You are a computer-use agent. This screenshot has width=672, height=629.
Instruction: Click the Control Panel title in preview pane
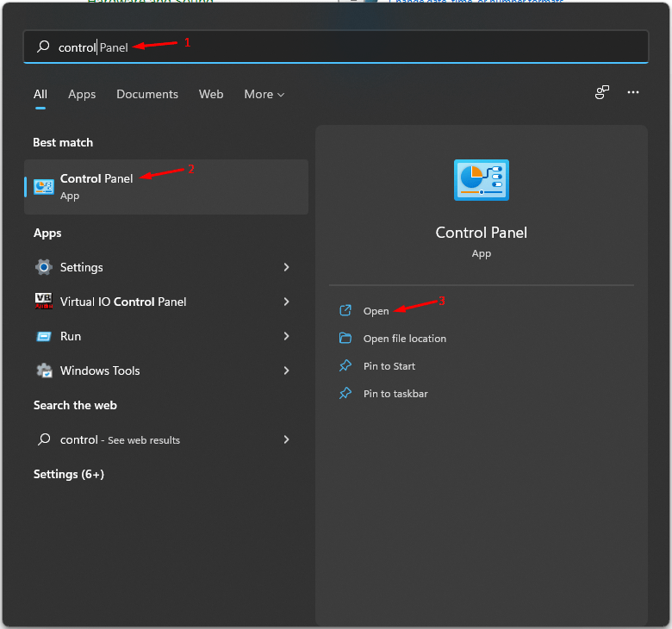pos(482,233)
